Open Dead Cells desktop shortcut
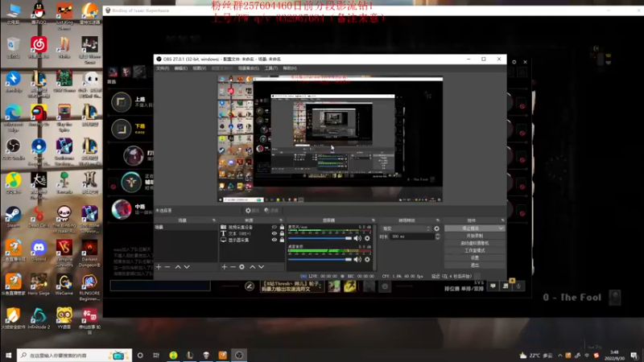 [x=39, y=217]
